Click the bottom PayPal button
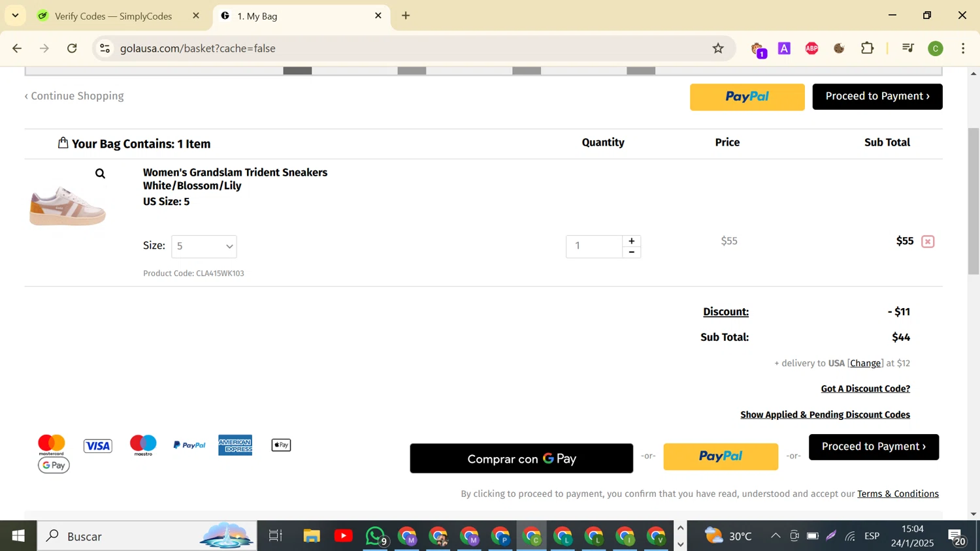Screen dimensions: 980x551 point(721,456)
